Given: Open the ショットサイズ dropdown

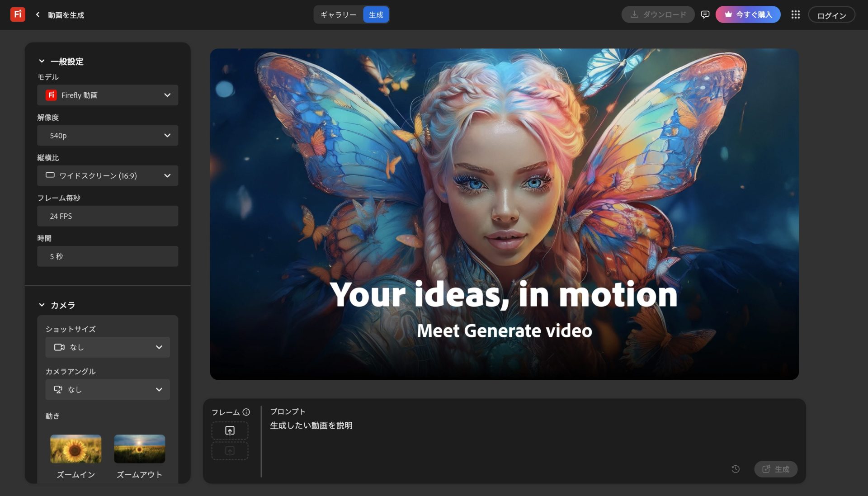Looking at the screenshot, I should pyautogui.click(x=108, y=347).
